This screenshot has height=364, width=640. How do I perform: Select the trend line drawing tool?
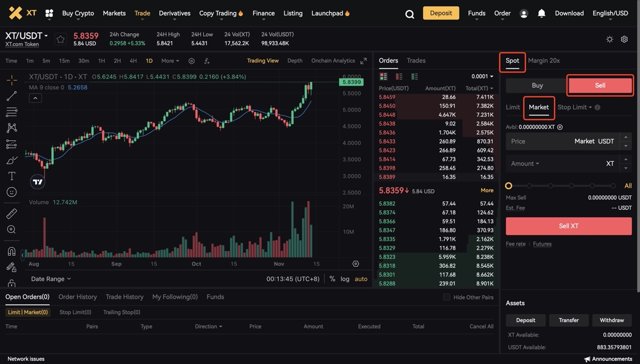click(12, 96)
